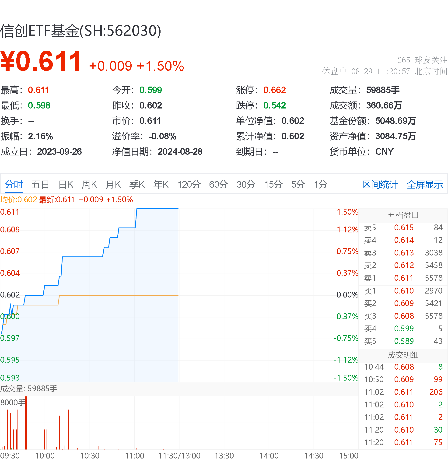
Task: Select the 15分 chart tab
Action: pos(273,185)
